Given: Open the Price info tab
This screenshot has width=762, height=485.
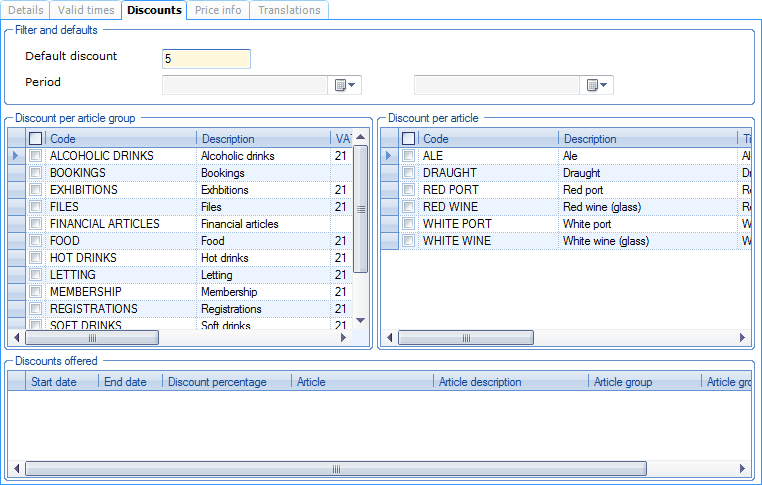Looking at the screenshot, I should click(x=219, y=10).
